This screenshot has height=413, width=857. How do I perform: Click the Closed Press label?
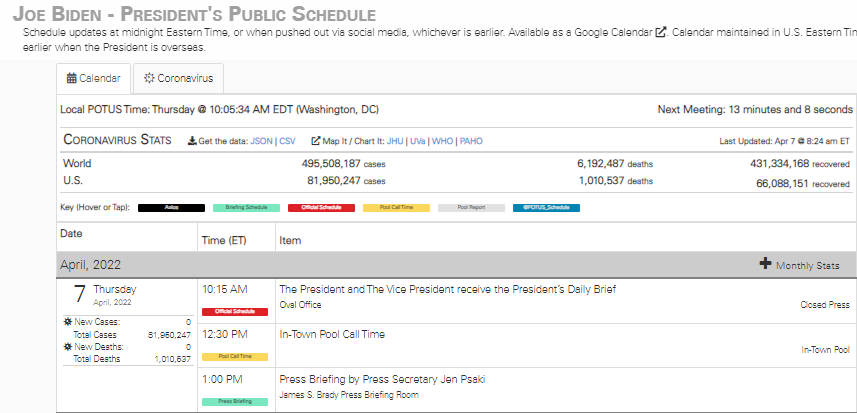[x=825, y=305]
